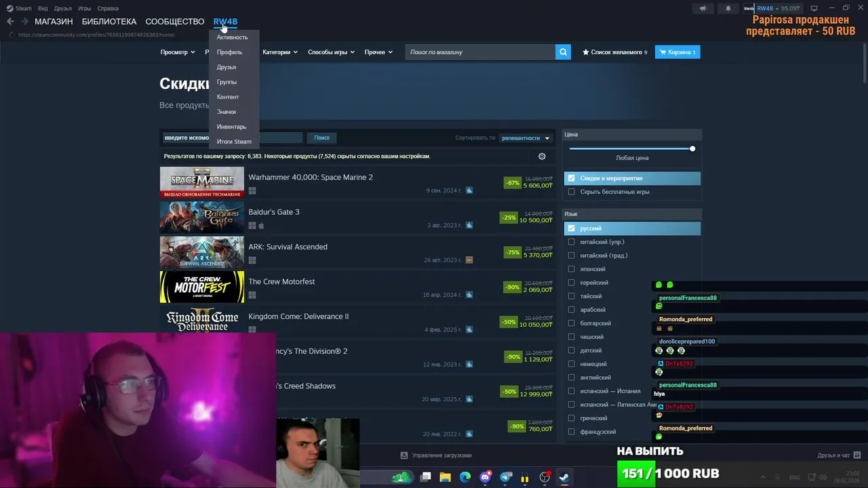Click Space Marine 2 wishlist thumbs icon
This screenshot has width=868, height=488.
click(x=469, y=190)
